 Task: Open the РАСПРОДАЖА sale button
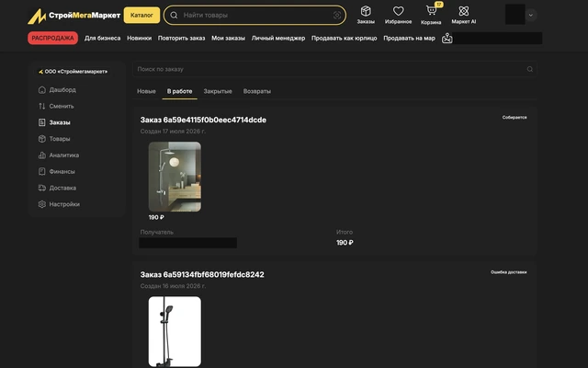(53, 38)
